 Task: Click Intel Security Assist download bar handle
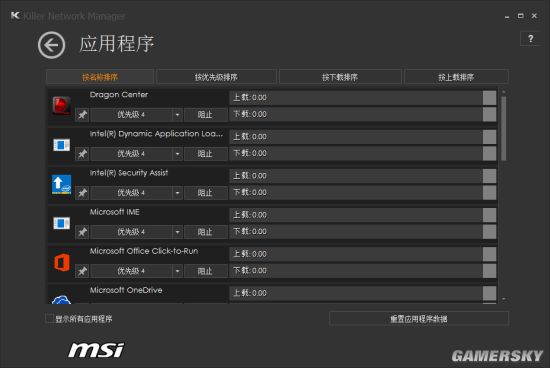pyautogui.click(x=489, y=193)
